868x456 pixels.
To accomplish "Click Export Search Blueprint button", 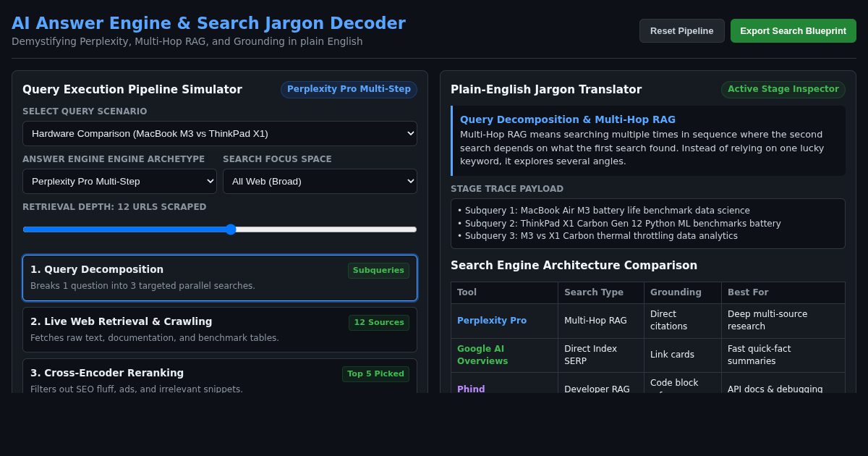I will coord(793,30).
